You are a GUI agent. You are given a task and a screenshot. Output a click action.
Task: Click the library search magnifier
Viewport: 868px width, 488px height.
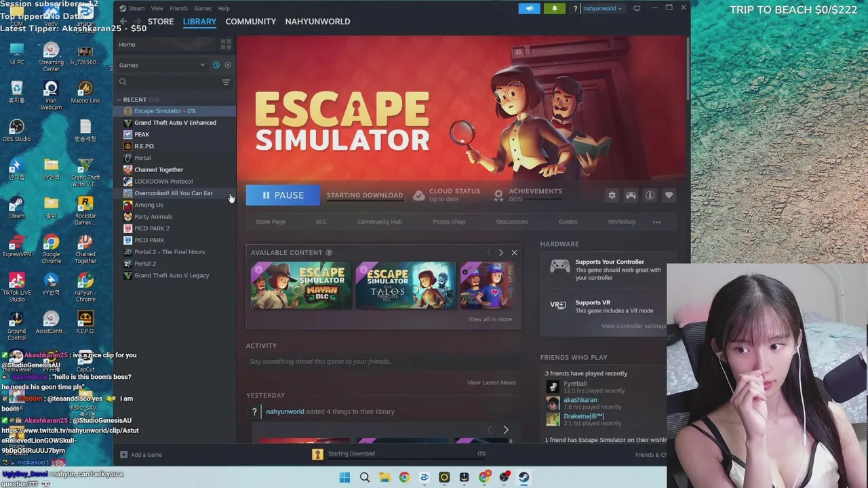click(123, 82)
